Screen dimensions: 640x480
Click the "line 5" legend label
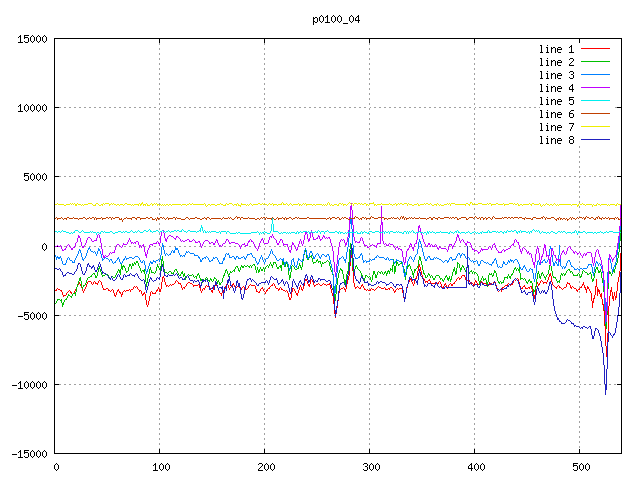[556, 101]
